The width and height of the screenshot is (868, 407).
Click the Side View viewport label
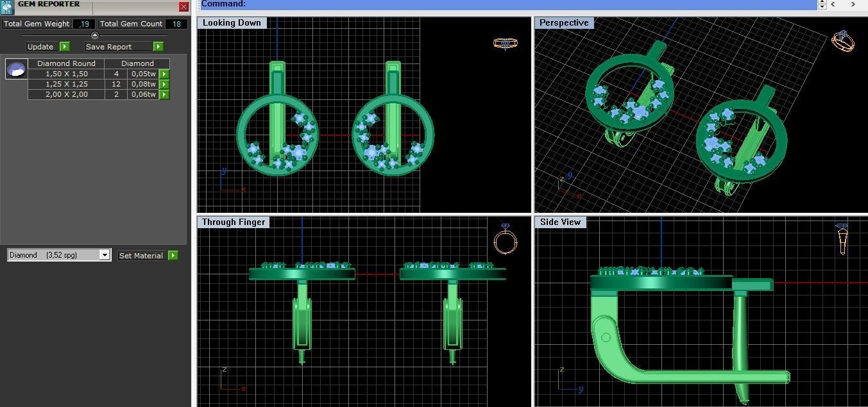tap(560, 222)
